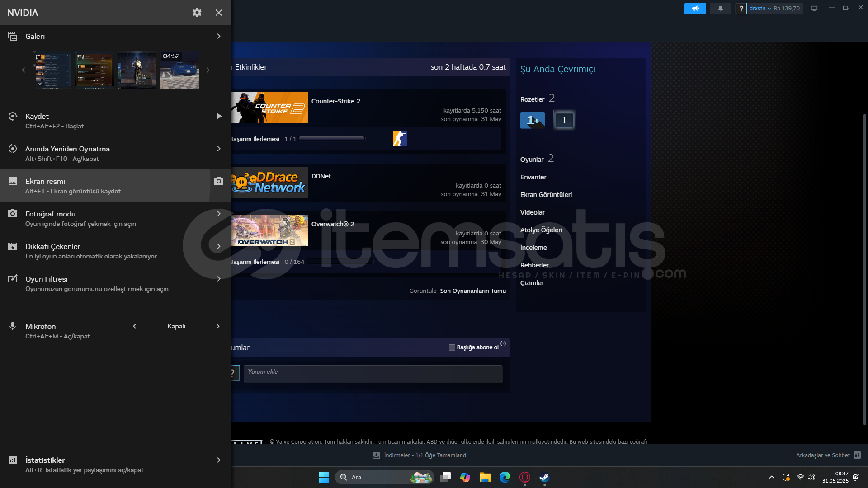Expand İstatistikler chevron

219,460
